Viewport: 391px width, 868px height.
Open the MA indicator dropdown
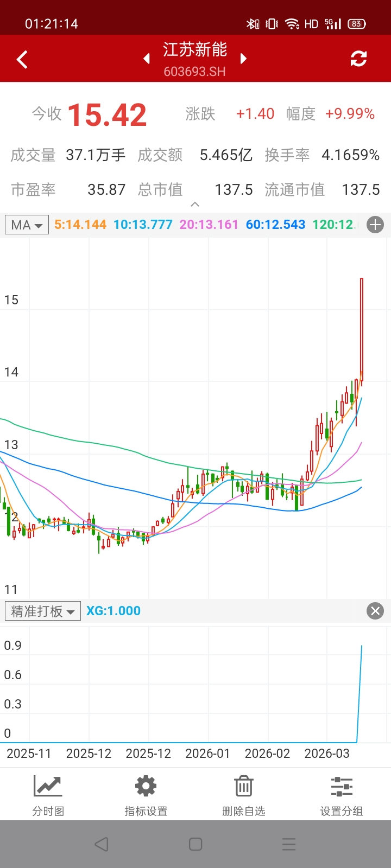[x=27, y=225]
